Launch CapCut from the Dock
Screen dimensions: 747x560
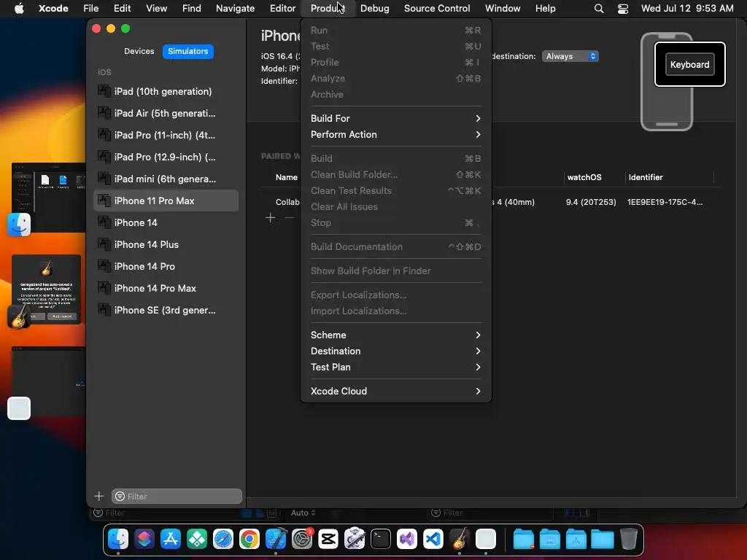click(328, 540)
